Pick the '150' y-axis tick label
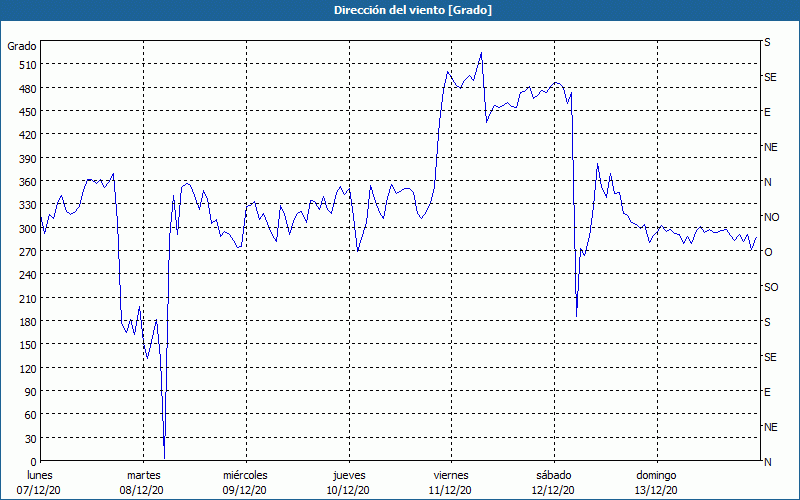 pyautogui.click(x=28, y=345)
